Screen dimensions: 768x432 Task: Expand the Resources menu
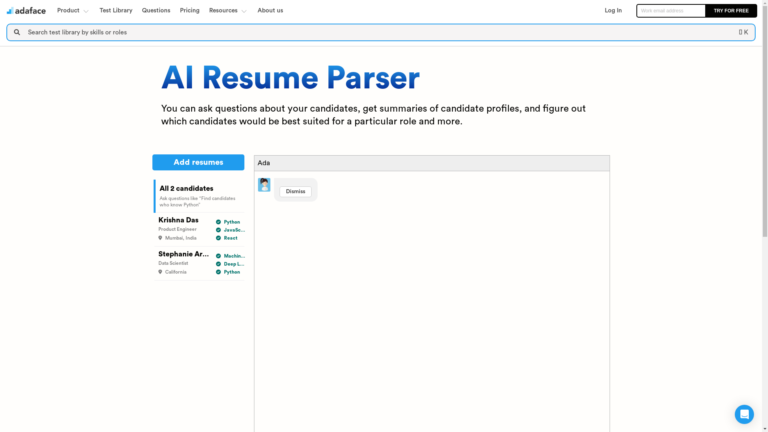(228, 10)
